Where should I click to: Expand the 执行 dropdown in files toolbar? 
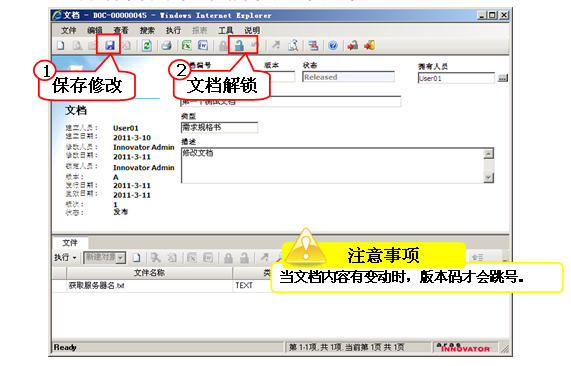pos(65,257)
